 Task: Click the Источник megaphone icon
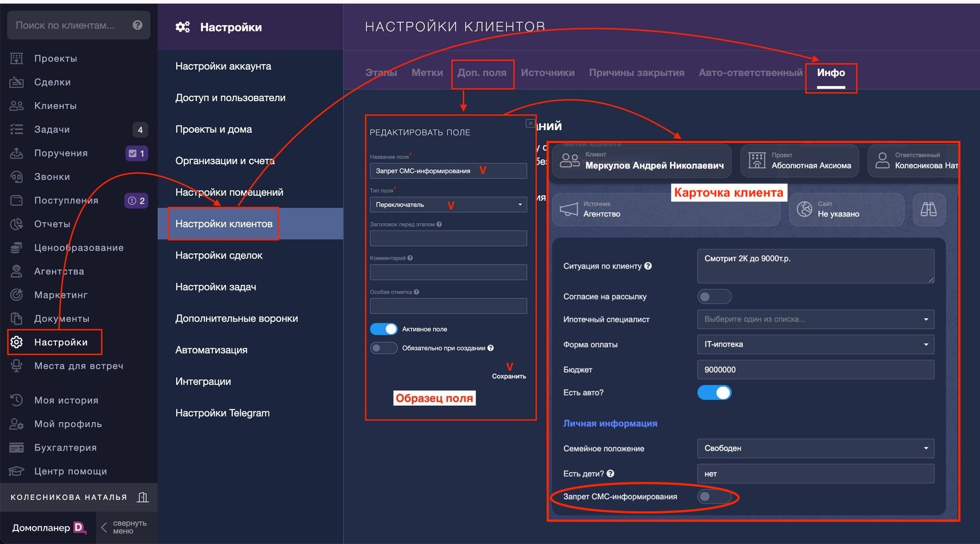pyautogui.click(x=569, y=209)
